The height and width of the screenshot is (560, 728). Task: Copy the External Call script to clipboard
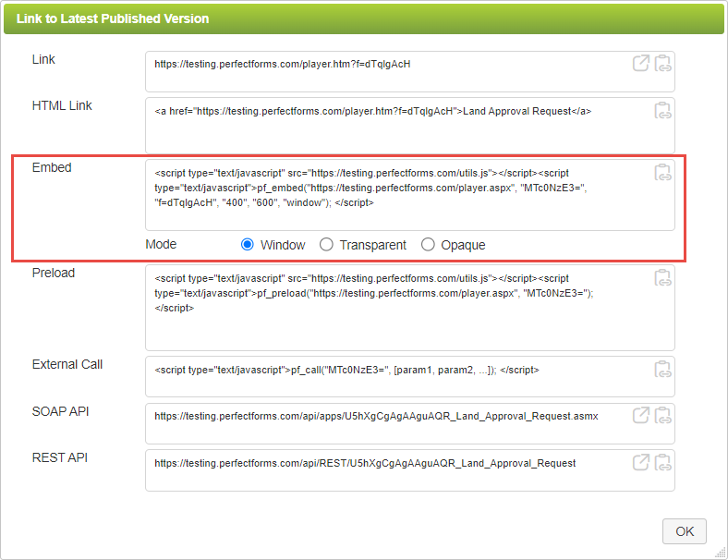(x=662, y=369)
